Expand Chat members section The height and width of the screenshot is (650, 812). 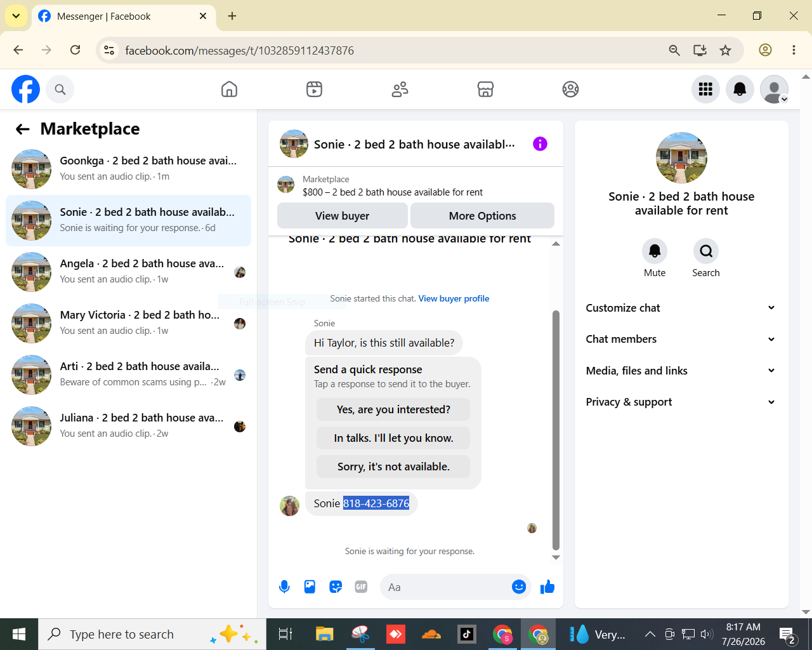(x=681, y=339)
